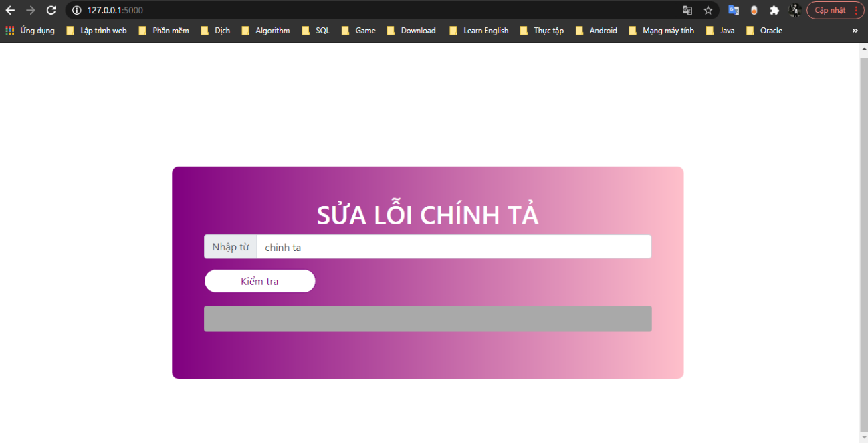Open the Dịch bookmark folder
Screen dimensions: 868x443
pos(215,31)
